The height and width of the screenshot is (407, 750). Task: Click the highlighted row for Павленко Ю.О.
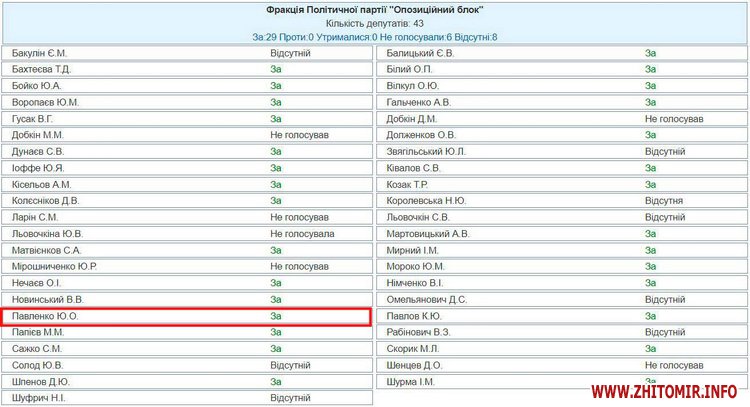[187, 316]
